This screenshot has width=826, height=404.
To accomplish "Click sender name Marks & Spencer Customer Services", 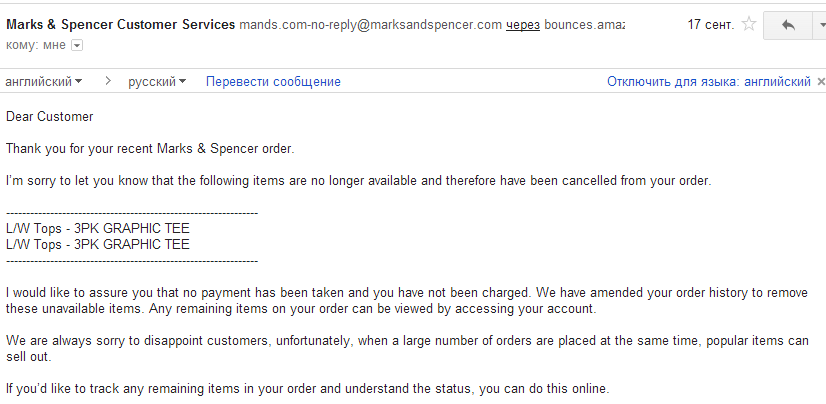I will pos(121,24).
